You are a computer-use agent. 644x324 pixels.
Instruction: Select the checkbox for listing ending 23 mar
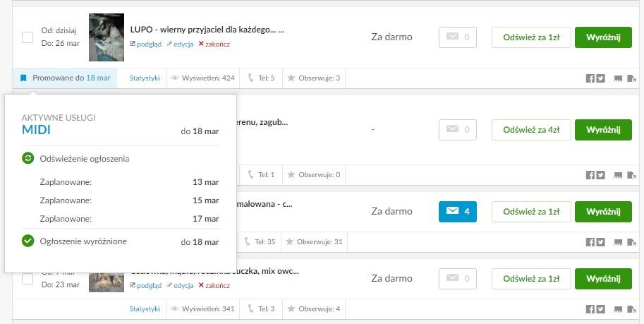[x=27, y=279]
